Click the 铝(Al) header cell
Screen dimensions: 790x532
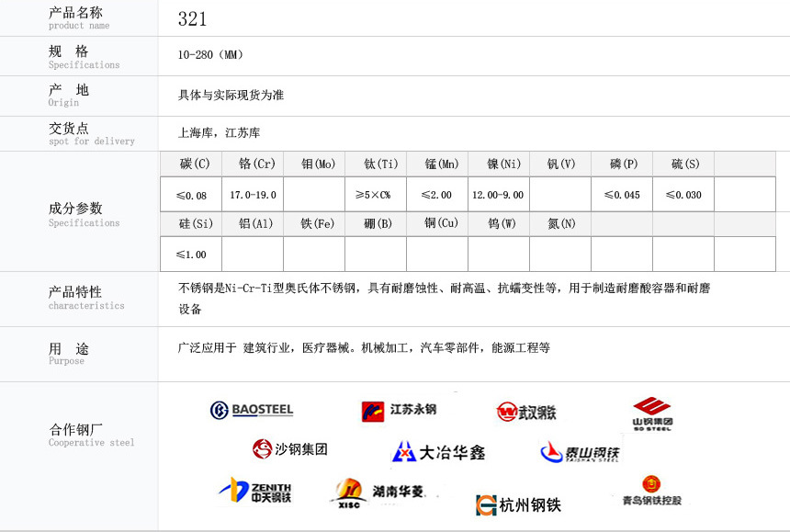pyautogui.click(x=253, y=223)
